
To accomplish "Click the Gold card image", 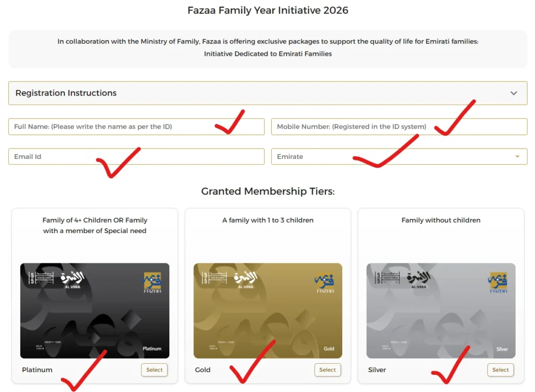I will [x=267, y=311].
